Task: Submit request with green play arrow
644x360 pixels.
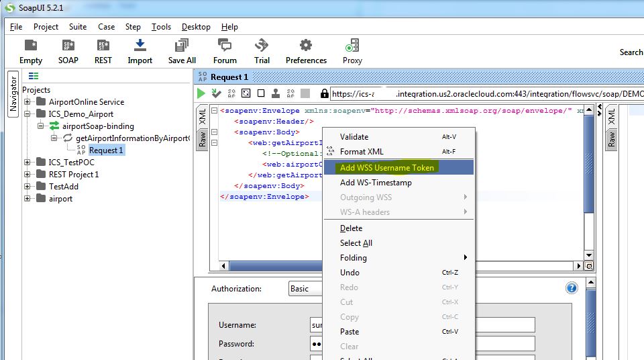Action: pos(201,93)
